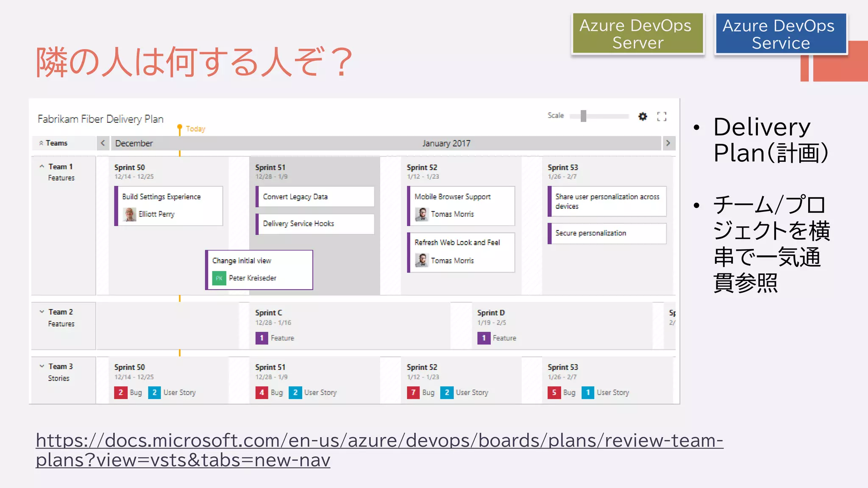
Task: Open Mobile Browser Support card
Action: (x=461, y=206)
